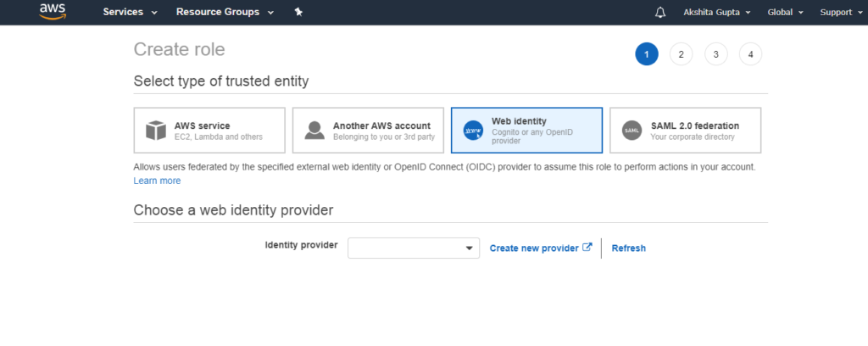868x346 pixels.
Task: Open the Support menu
Action: point(840,12)
